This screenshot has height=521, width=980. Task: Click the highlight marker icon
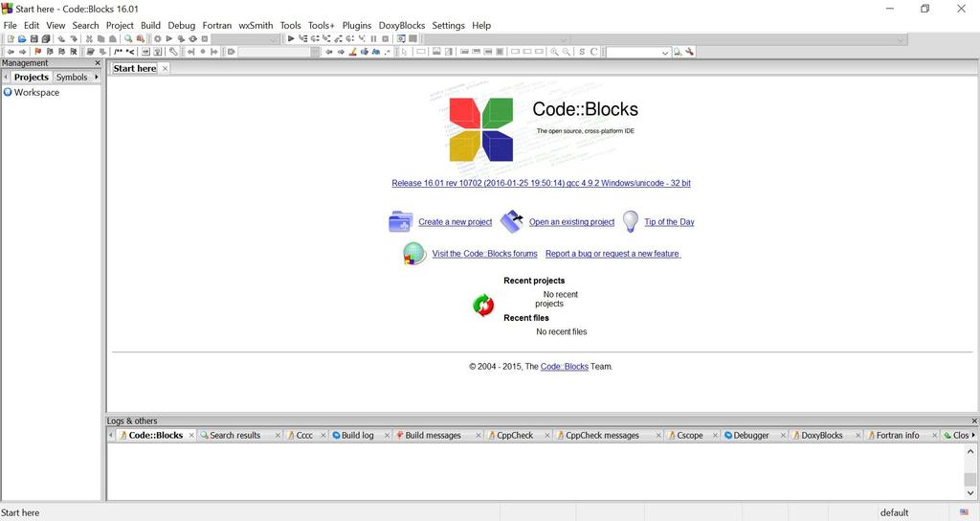coord(353,52)
